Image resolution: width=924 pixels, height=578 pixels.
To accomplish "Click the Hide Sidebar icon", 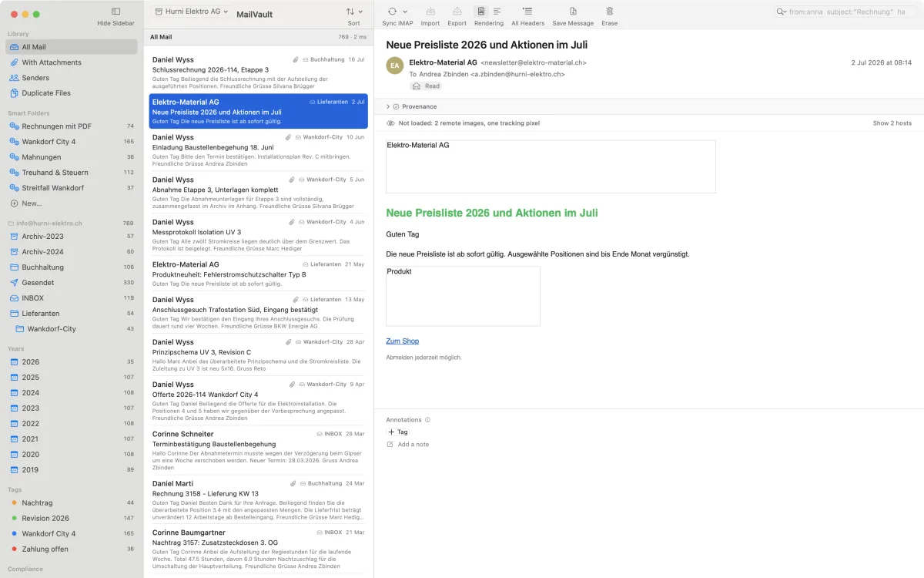I will 115,12.
